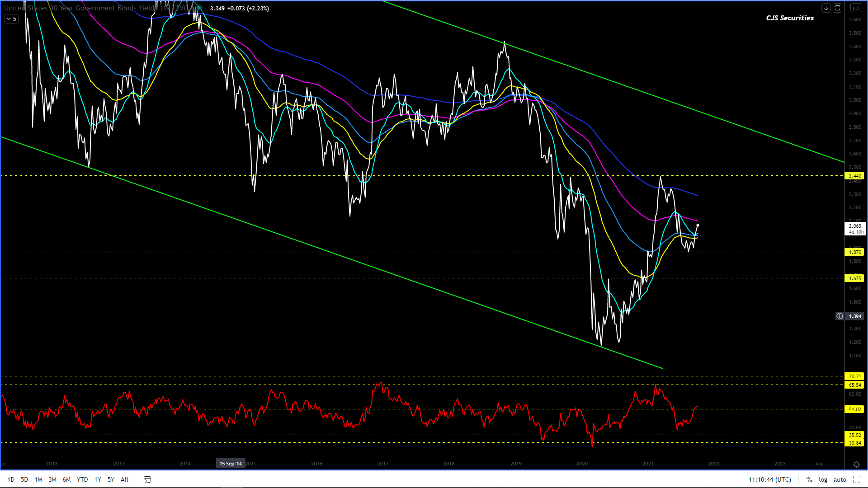This screenshot has width=868, height=488.
Task: Click the pct unit label button
Action: point(856,8)
